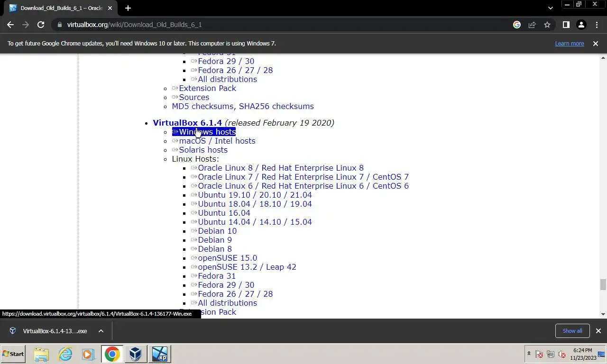Screen dimensions: 607x364
Task: Open Ubuntu 18.04 / 18.10 / 19.04 link
Action: tap(251, 204)
